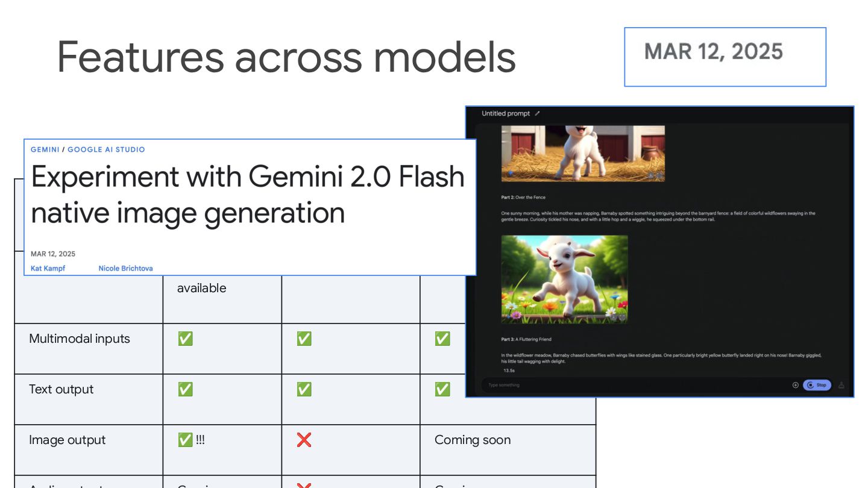Click the 'Part 3: A Fluttering Friend' heading
This screenshot has height=488, width=868.
[526, 339]
